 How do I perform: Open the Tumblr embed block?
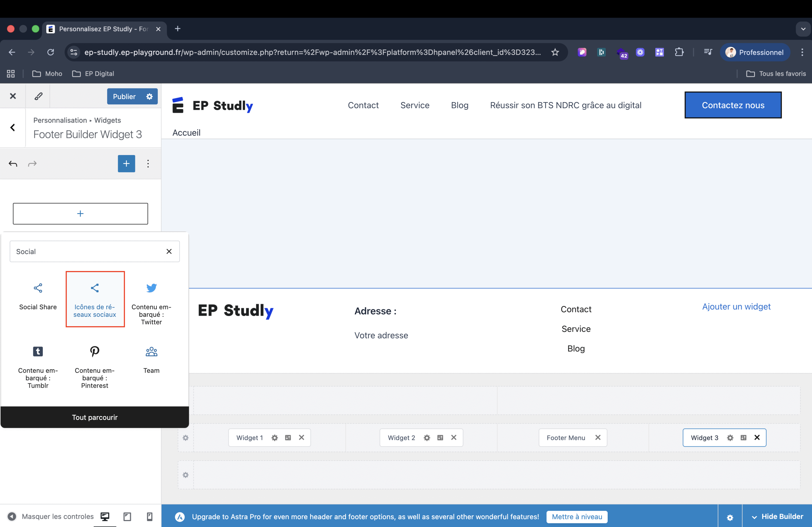[x=38, y=367]
